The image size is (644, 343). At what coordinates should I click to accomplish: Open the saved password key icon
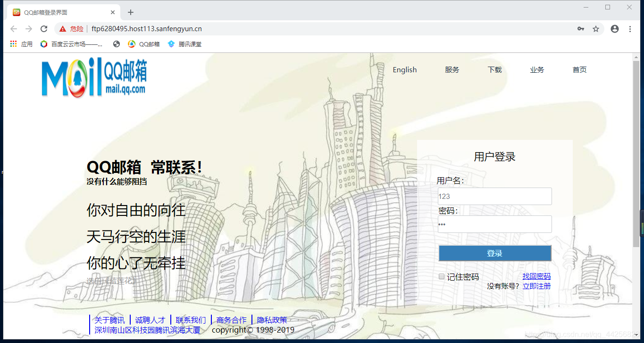click(x=581, y=29)
